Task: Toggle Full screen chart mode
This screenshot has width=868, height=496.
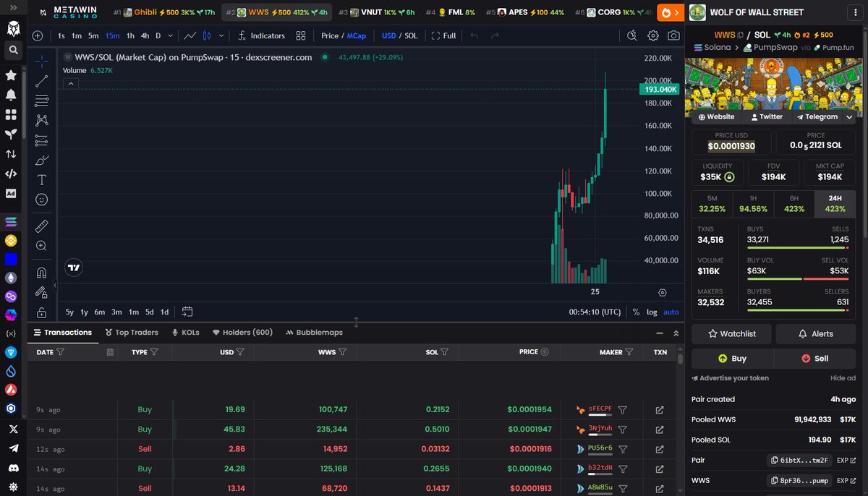Action: point(443,35)
